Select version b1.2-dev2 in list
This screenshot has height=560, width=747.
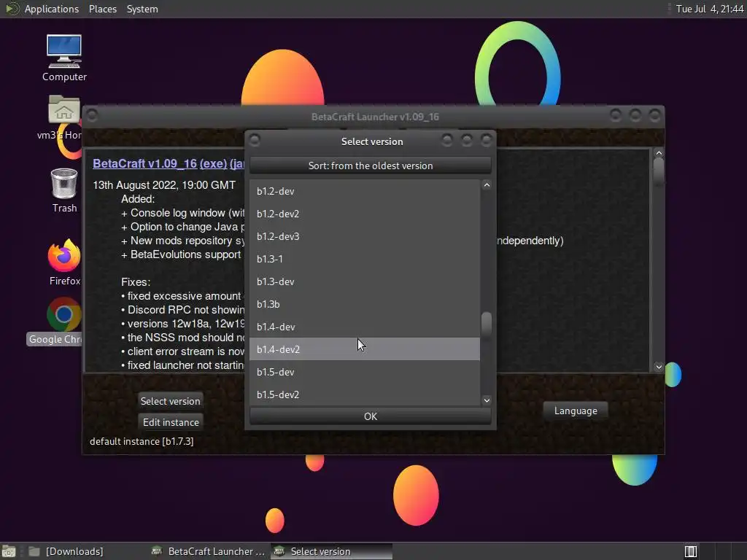click(365, 214)
